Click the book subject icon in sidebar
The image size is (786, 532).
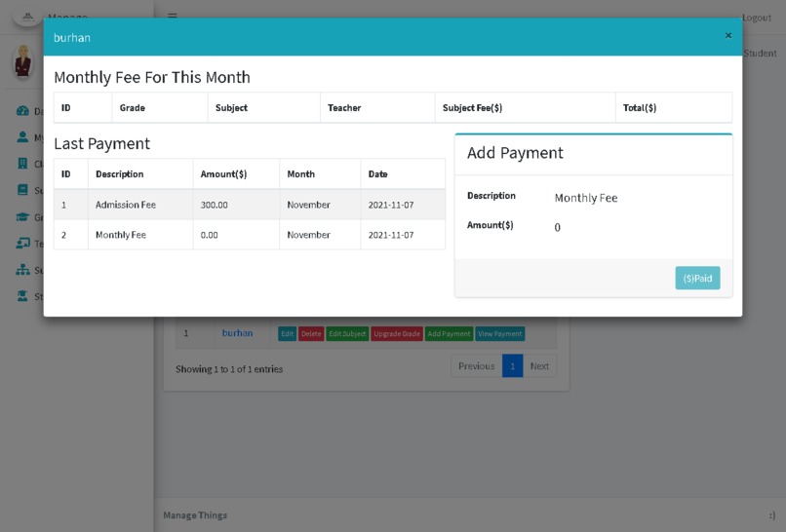(x=22, y=190)
